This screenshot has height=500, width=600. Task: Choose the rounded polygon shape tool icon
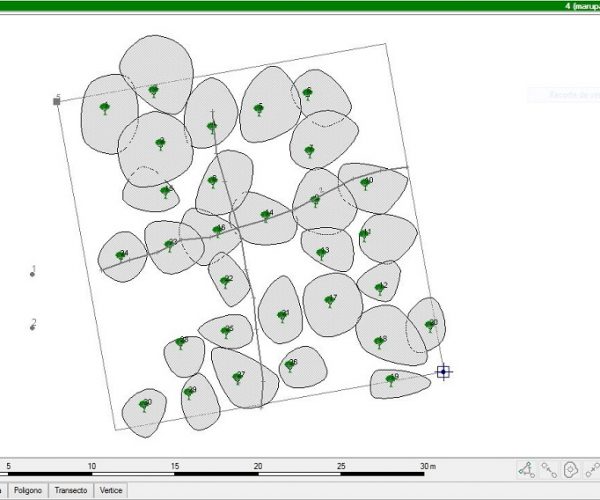click(x=571, y=468)
